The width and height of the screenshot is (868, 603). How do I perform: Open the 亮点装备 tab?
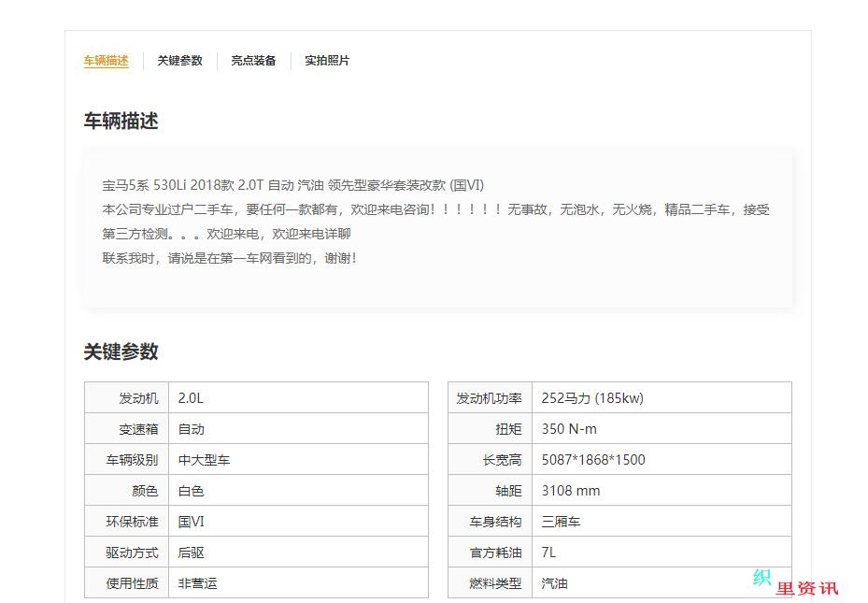click(253, 61)
